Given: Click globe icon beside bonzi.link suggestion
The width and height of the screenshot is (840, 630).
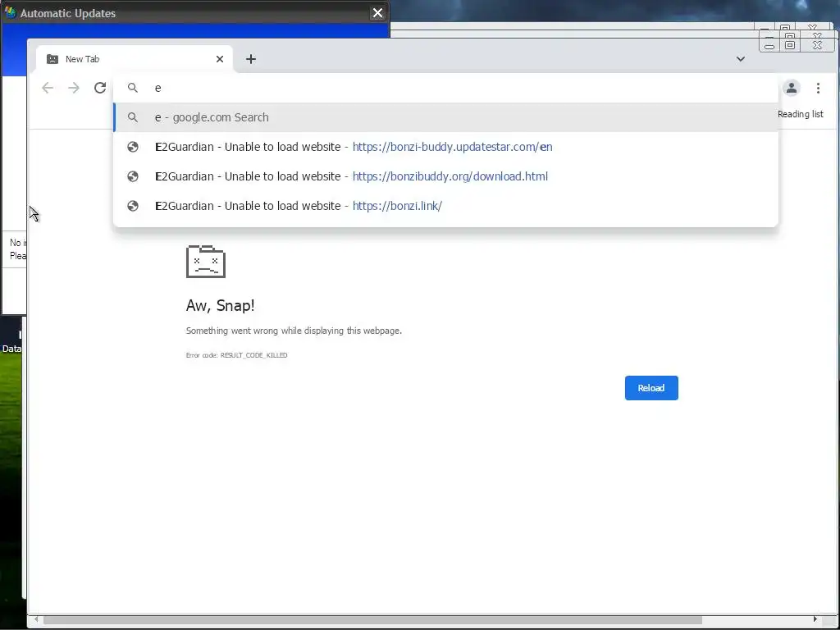Looking at the screenshot, I should pyautogui.click(x=133, y=206).
